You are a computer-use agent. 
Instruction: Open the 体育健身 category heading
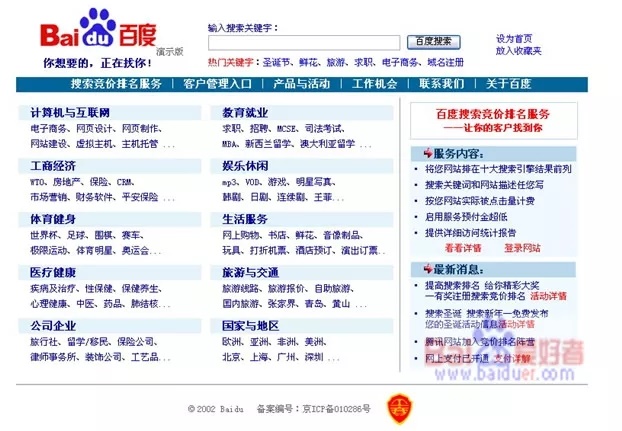point(53,219)
